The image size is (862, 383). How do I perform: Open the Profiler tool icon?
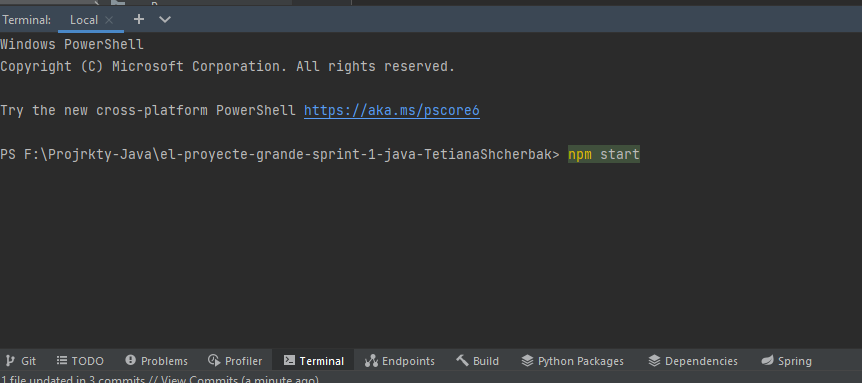214,361
